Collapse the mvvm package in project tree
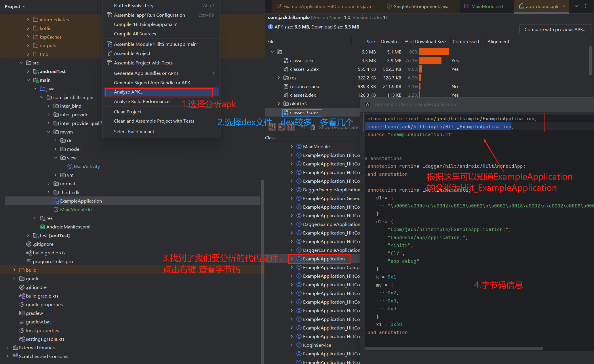594x364 pixels. pos(49,132)
